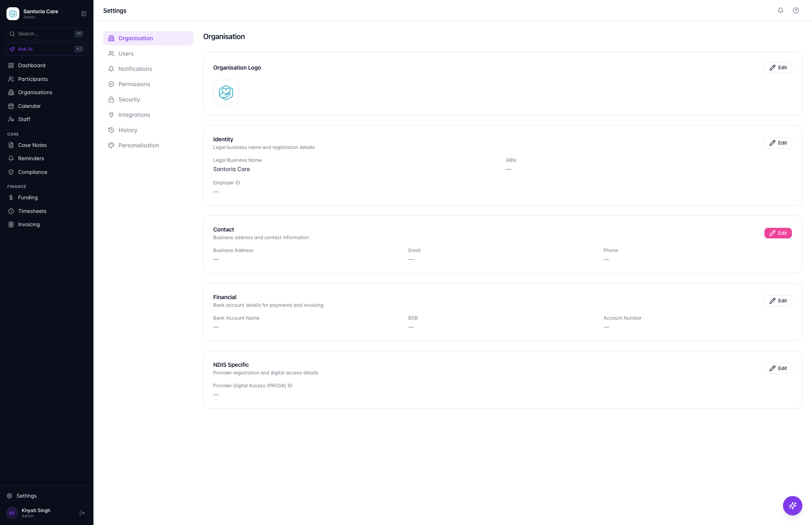Open the Funding label
Screen dimensions: 812x525
click(28, 197)
